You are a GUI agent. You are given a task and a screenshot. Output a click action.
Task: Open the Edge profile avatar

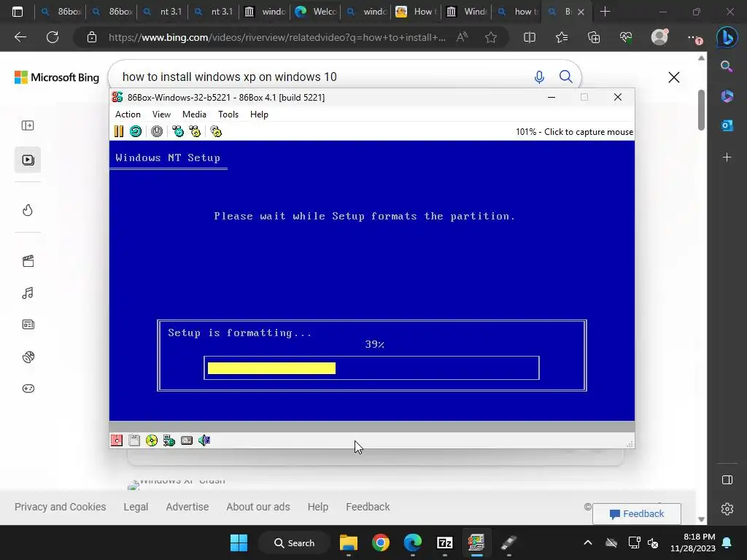(659, 37)
